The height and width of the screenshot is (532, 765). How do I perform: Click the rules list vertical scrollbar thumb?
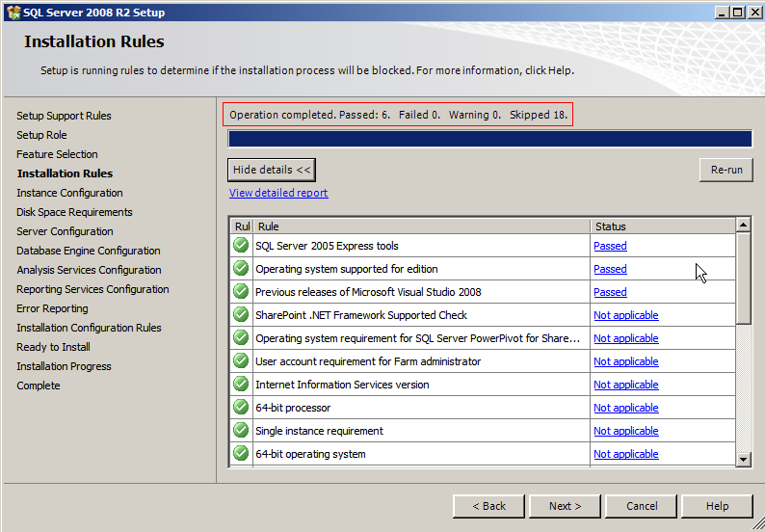pos(743,279)
